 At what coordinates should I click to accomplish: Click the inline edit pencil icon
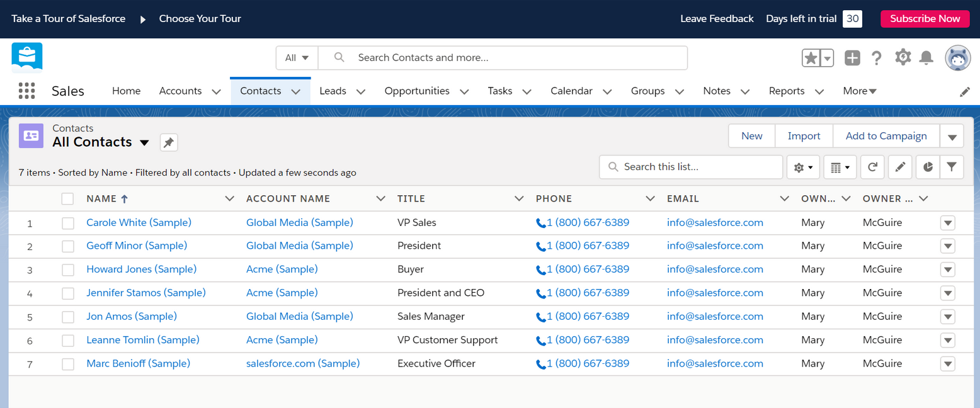pyautogui.click(x=900, y=167)
